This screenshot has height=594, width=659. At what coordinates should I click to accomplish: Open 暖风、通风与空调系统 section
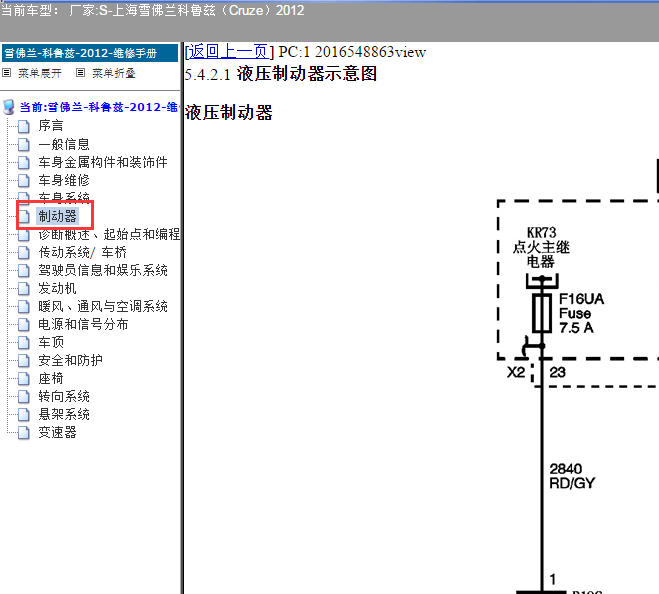click(x=102, y=306)
